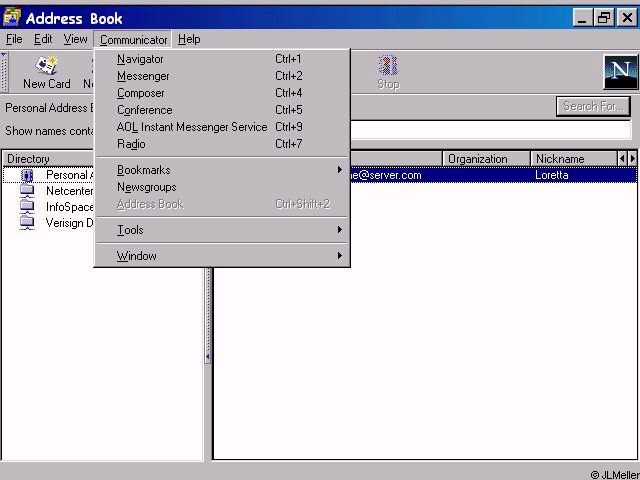Select the InfoSpace directory server icon

click(x=27, y=207)
